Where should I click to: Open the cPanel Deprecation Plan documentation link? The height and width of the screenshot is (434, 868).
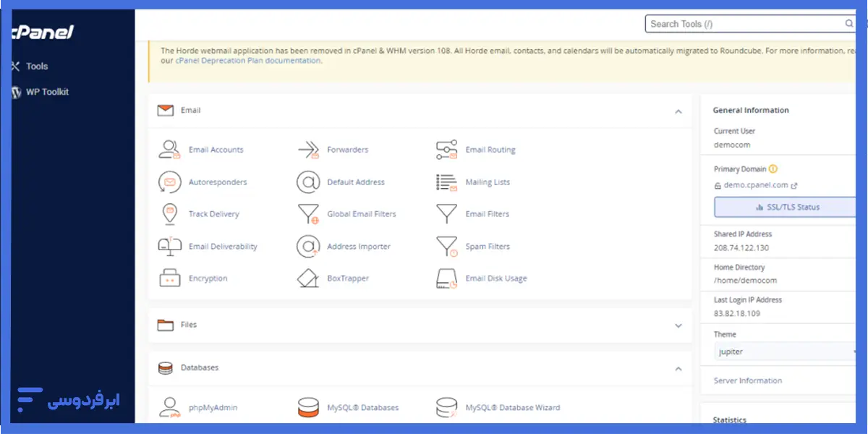[x=248, y=61]
